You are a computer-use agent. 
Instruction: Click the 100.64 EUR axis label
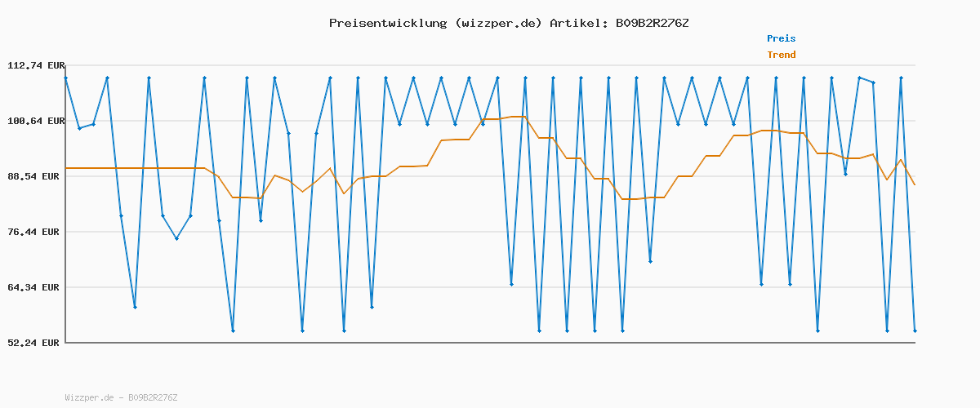tap(36, 121)
